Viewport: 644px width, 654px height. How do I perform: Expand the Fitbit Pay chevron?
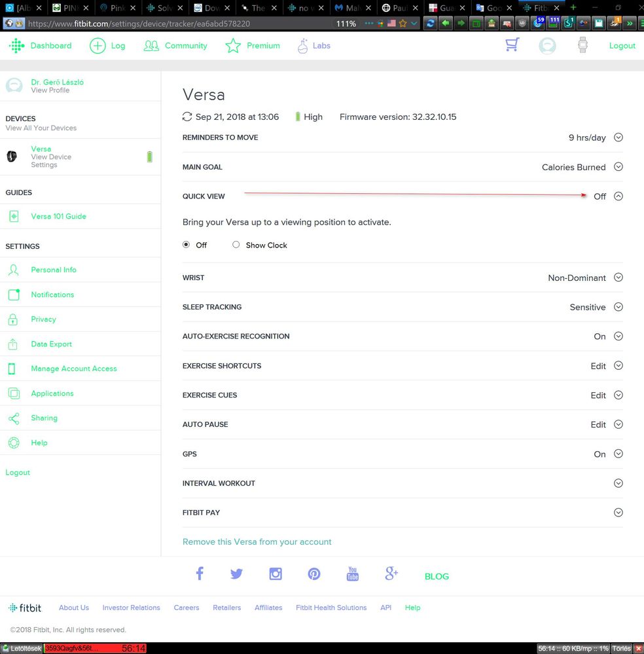(618, 513)
